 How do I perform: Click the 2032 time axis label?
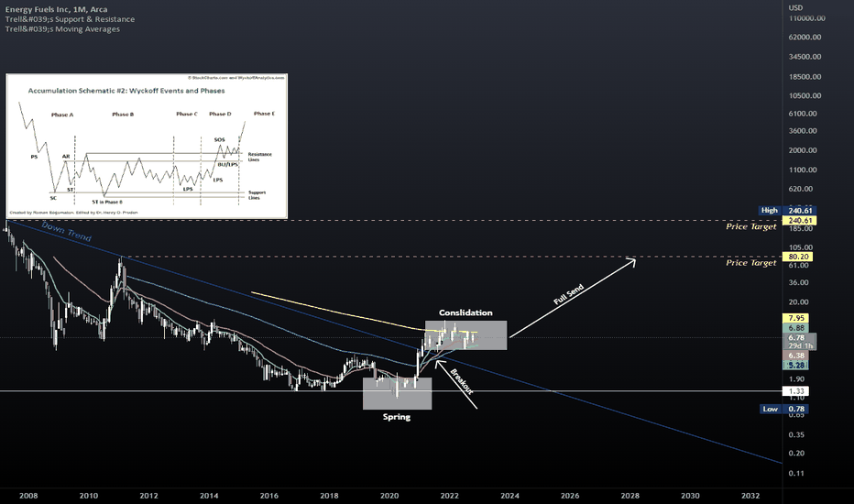click(750, 496)
